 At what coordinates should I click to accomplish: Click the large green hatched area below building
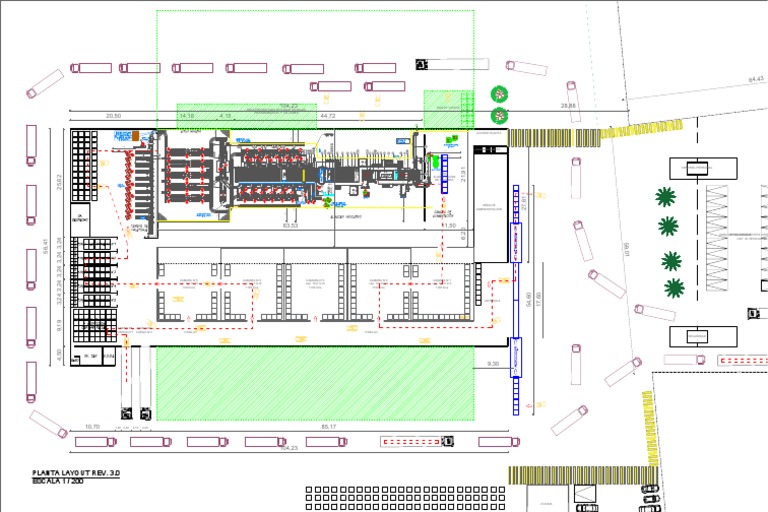coord(315,384)
